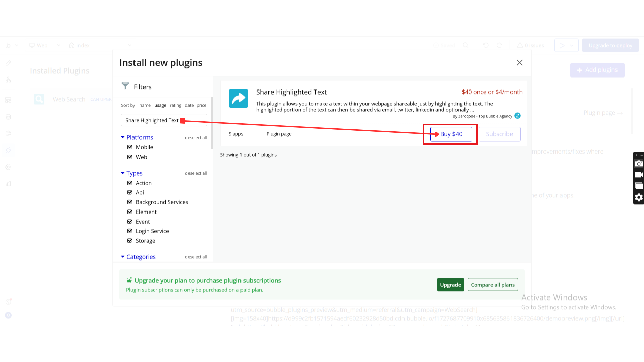The height and width of the screenshot is (362, 644).
Task: Sort plugins by rating
Action: 175,105
